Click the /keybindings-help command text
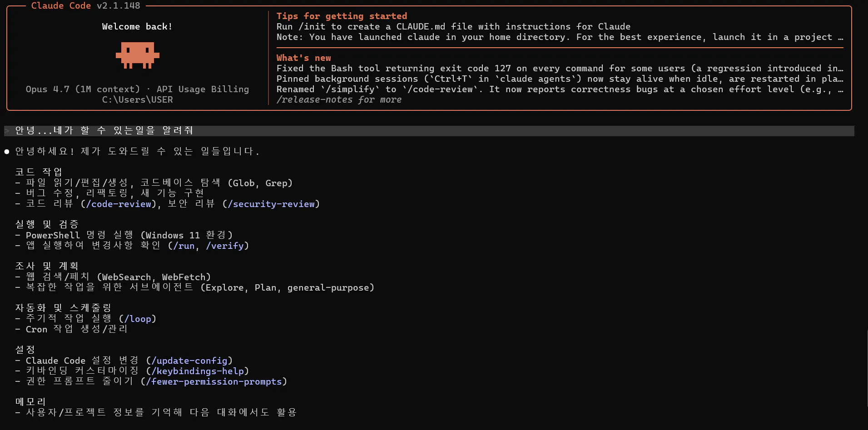The image size is (868, 430). click(x=198, y=371)
